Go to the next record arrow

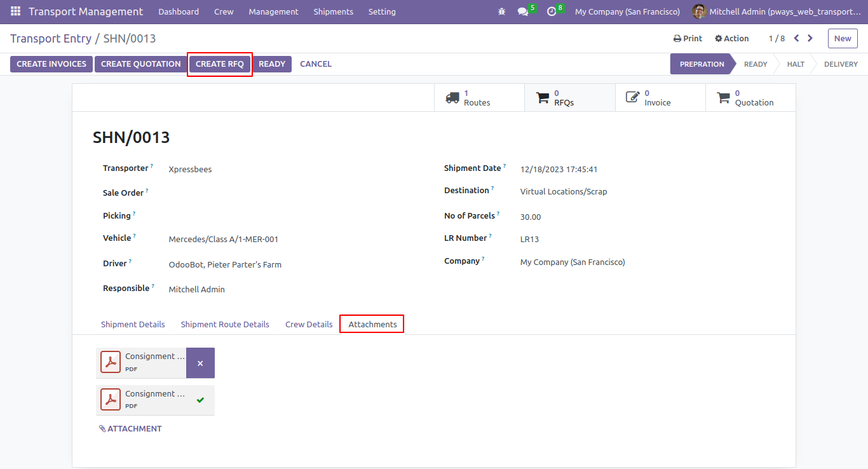pyautogui.click(x=810, y=38)
